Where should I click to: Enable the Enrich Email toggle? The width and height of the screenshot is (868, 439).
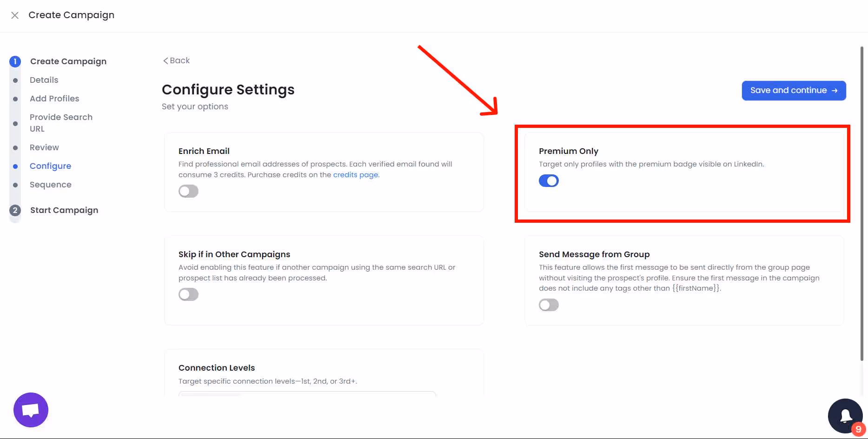pos(188,191)
